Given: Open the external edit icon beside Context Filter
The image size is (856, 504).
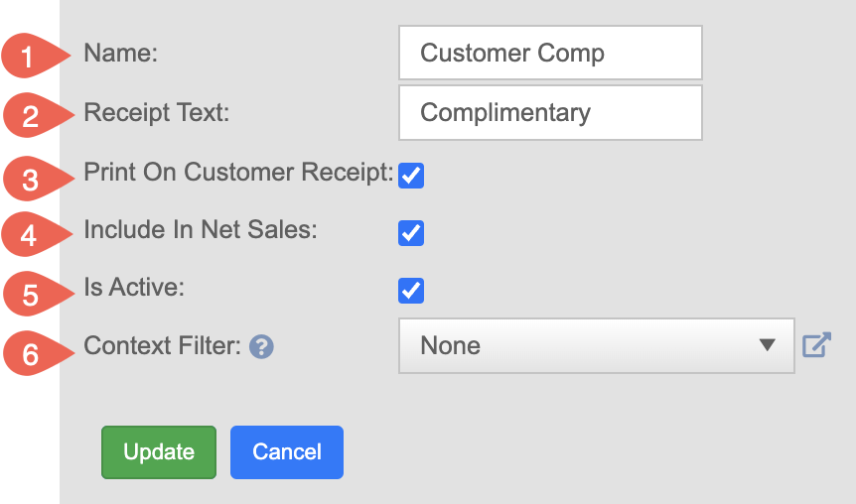Looking at the screenshot, I should [816, 344].
